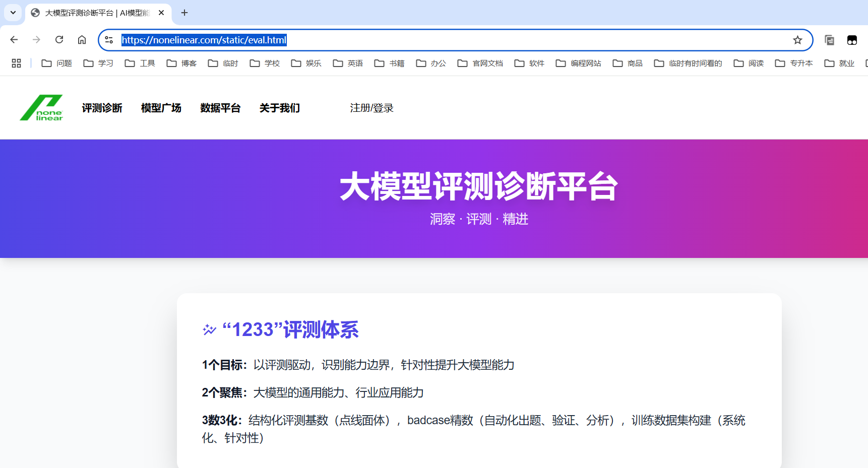Viewport: 868px width, 468px height.
Task: Click the 3数3化 paragraph text
Action: [x=474, y=429]
